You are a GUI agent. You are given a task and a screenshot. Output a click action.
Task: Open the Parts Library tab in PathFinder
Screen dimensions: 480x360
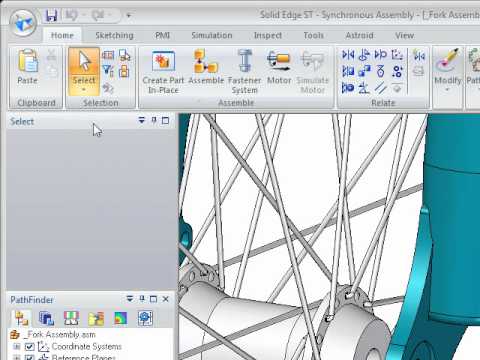pos(96,318)
